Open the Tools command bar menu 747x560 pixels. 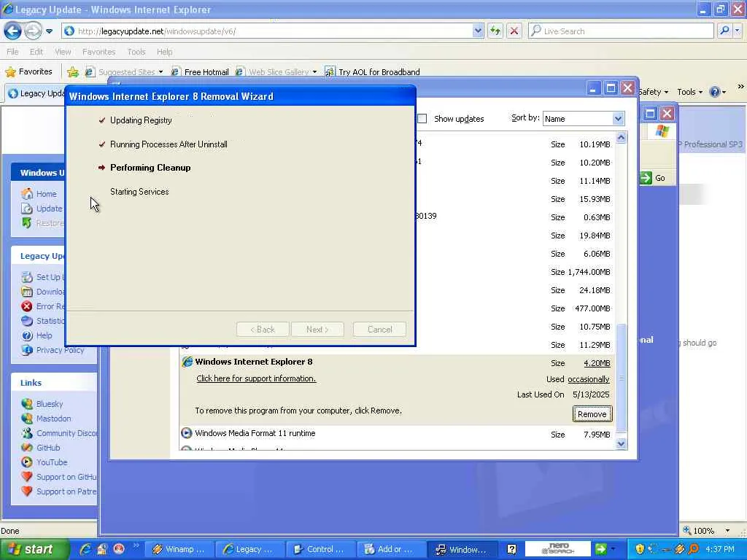690,92
